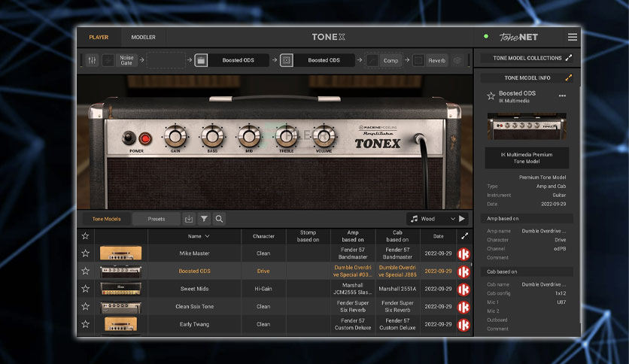Sort by the Date column header
The width and height of the screenshot is (629, 364).
439,236
